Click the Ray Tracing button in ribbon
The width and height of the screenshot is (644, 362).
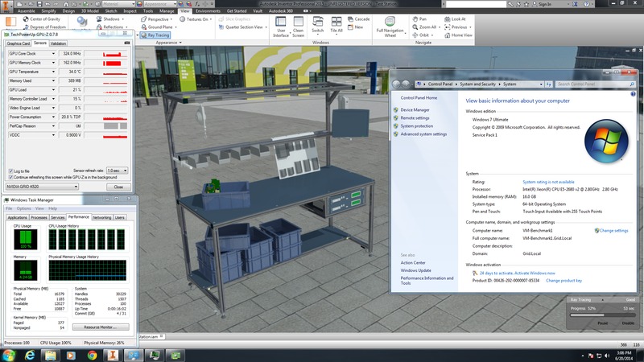click(x=157, y=35)
